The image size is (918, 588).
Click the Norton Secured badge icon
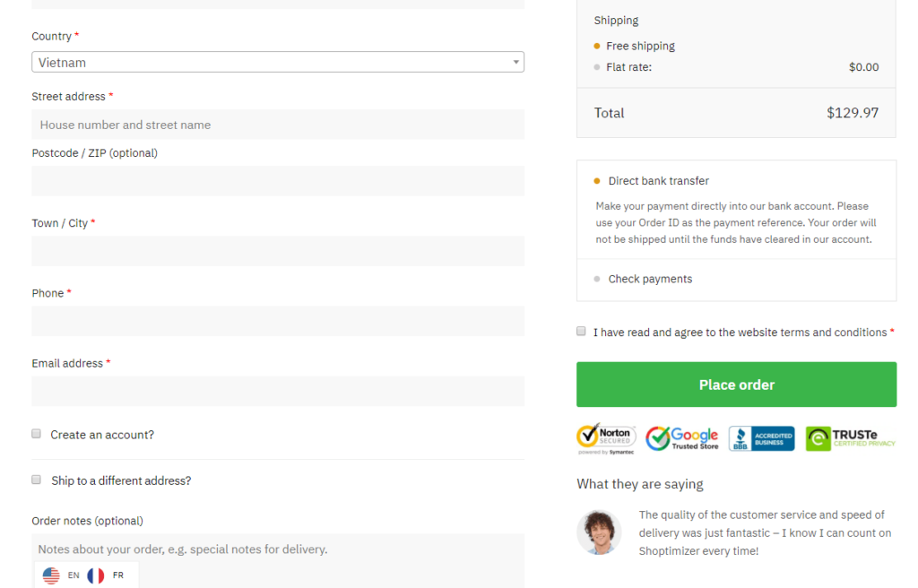[x=606, y=437]
